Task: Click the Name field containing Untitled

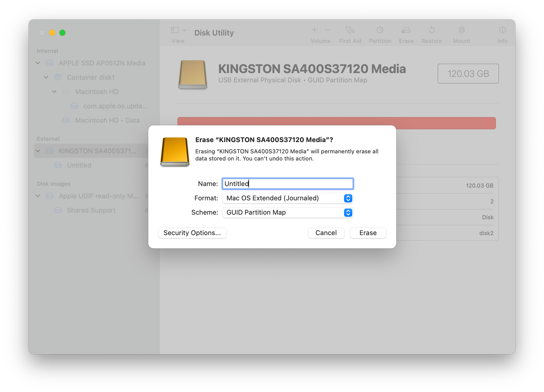Action: (288, 184)
